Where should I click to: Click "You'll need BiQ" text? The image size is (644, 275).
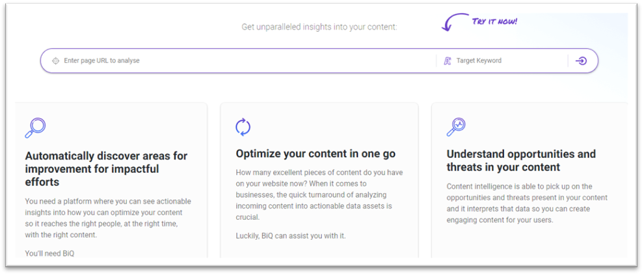49,254
